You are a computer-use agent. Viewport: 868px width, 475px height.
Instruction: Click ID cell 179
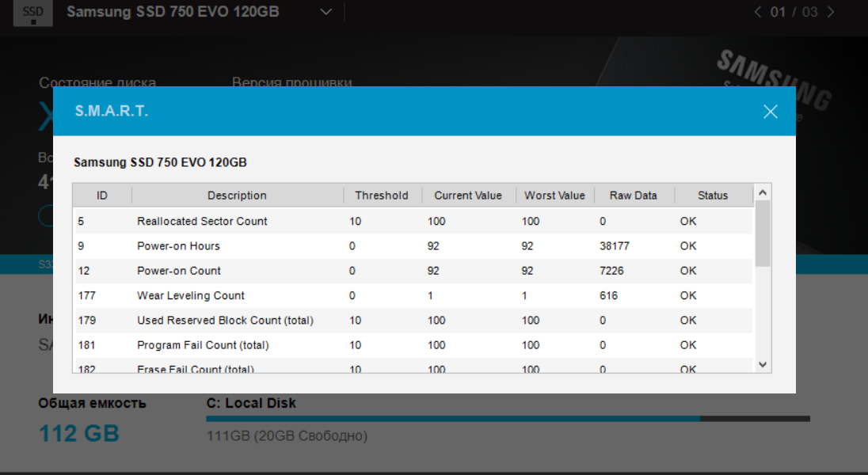tap(87, 320)
